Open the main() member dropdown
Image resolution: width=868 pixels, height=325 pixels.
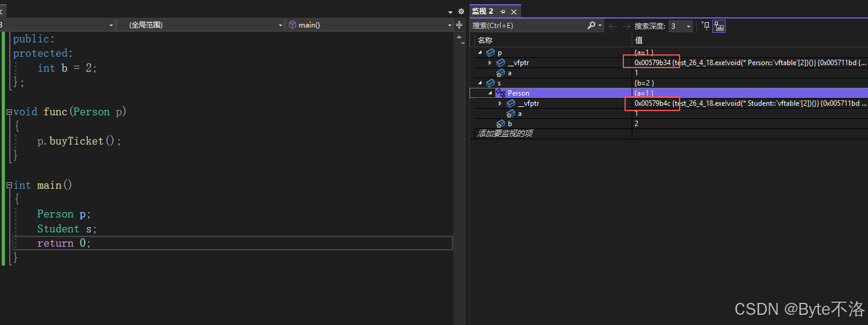pyautogui.click(x=370, y=25)
